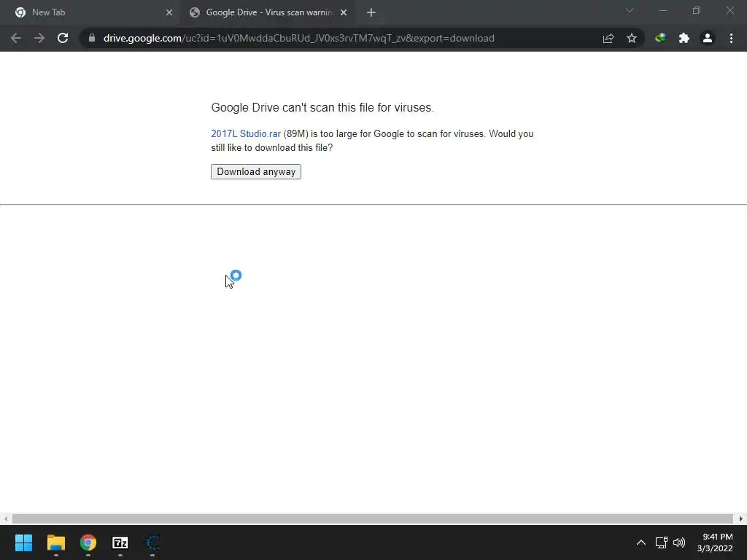Switch to the New Tab tab
The width and height of the screenshot is (747, 560).
(90, 12)
